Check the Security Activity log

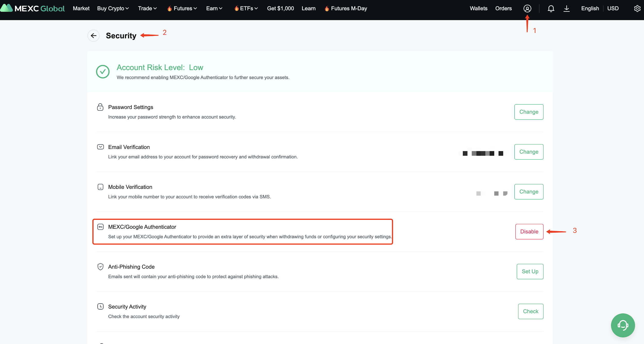point(530,311)
